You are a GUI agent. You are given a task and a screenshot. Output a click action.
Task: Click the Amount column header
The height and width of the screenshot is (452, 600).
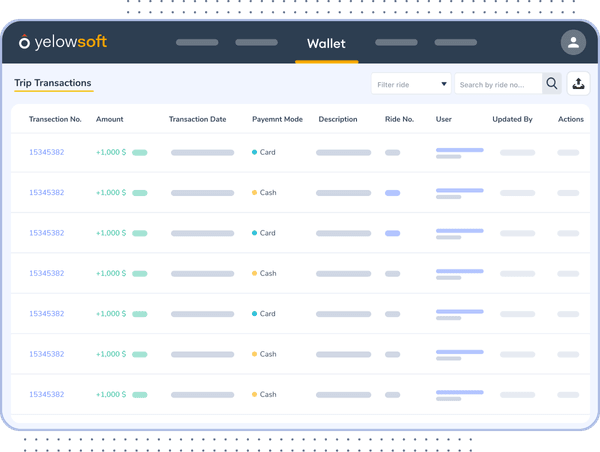pyautogui.click(x=110, y=119)
